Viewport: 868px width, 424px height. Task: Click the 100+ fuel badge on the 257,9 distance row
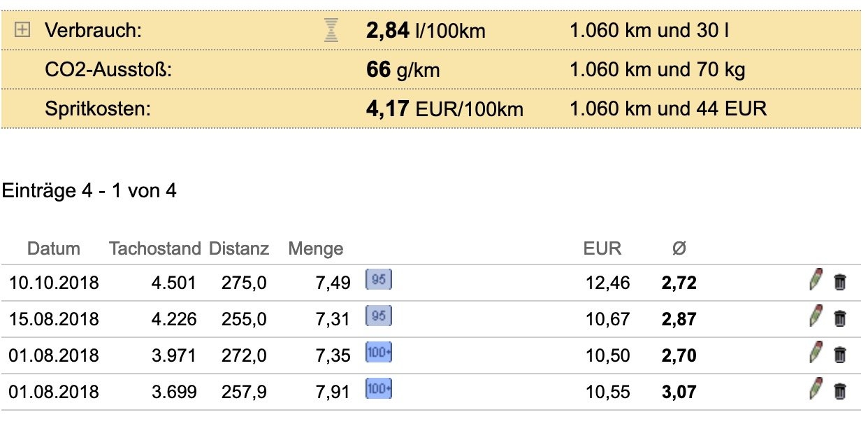tap(379, 390)
